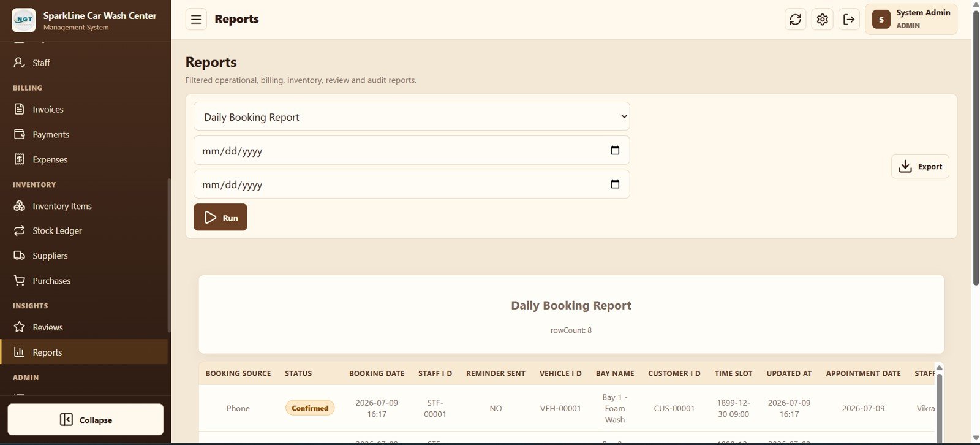
Task: Click the Bay 1 - Foam Wash cell
Action: (615, 408)
